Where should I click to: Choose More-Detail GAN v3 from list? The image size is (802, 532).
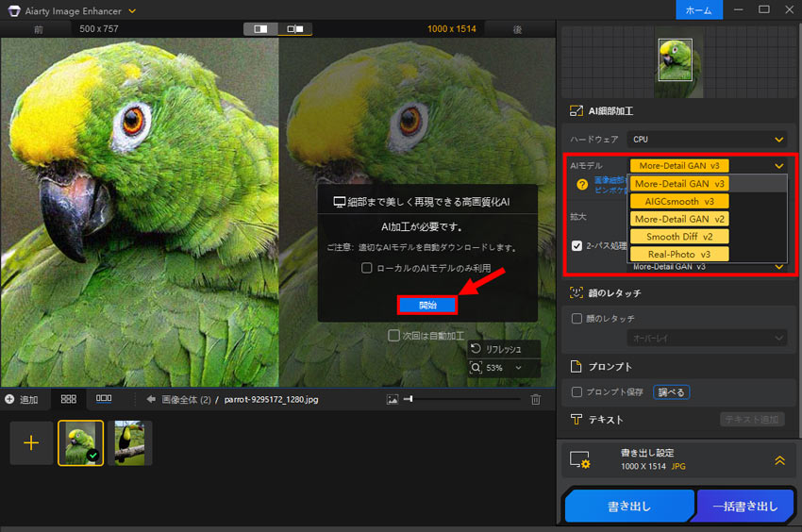click(679, 184)
